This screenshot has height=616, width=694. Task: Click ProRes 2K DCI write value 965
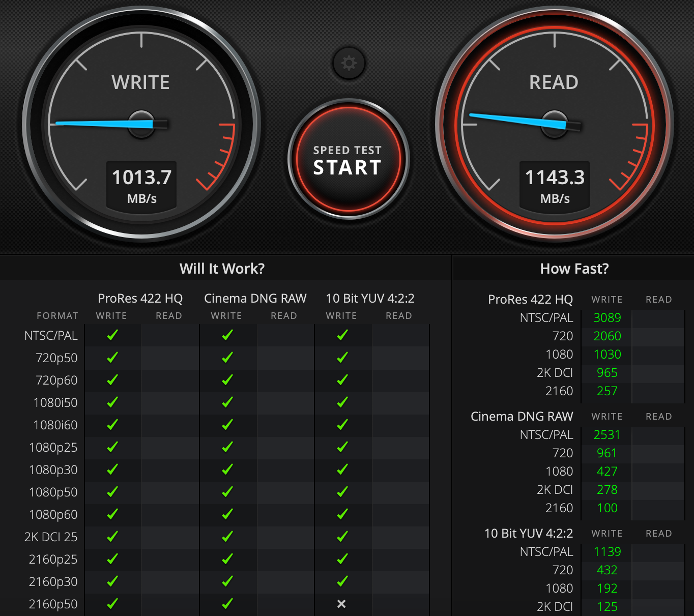[x=607, y=373]
